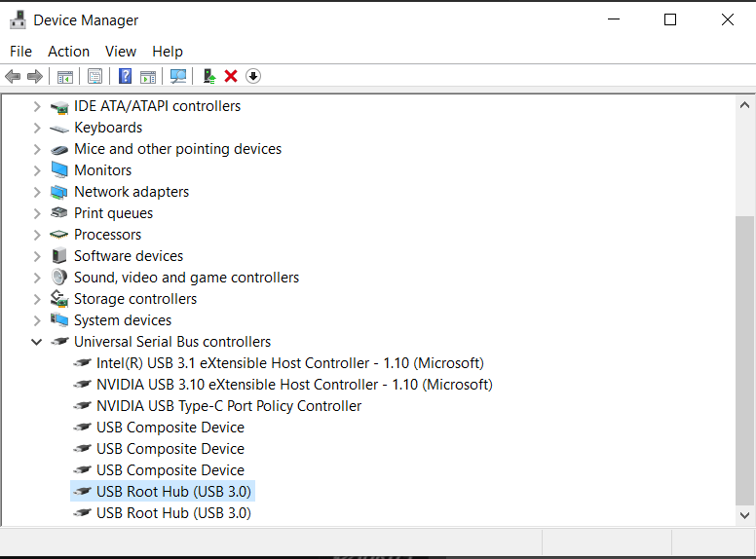Select the Software devices label
Screen dimensions: 756x559
129,256
